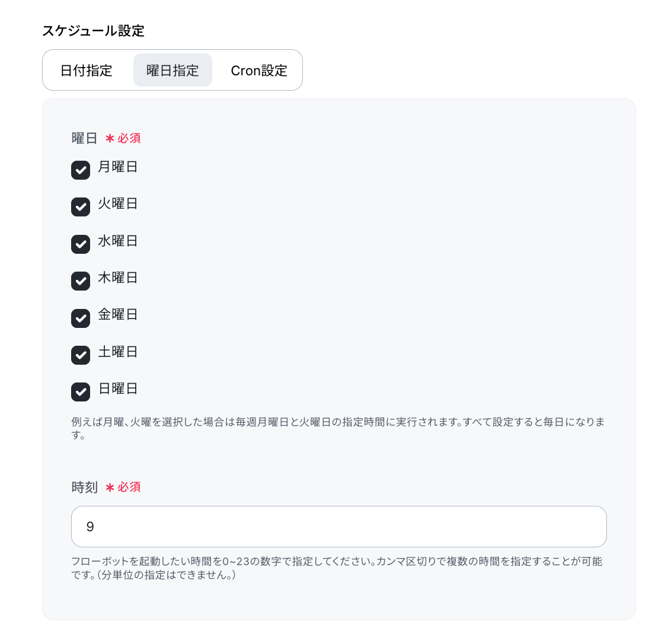Deselect the 土曜日 checkbox
Screen dimensions: 671x644
pos(81,355)
